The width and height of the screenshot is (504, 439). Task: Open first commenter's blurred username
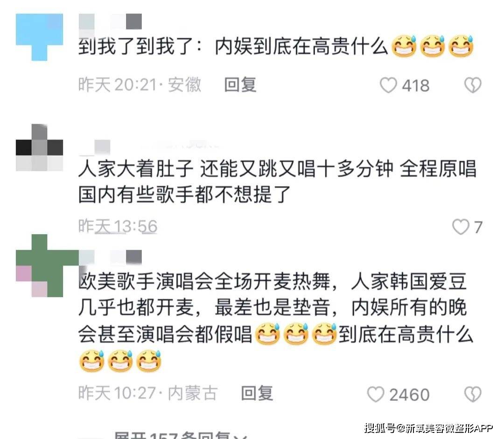(110, 21)
